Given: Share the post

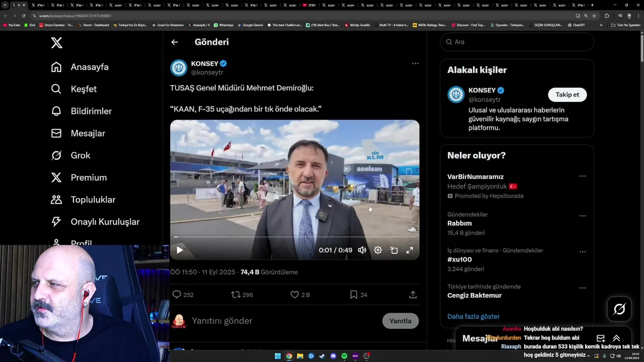Looking at the screenshot, I should 413,295.
